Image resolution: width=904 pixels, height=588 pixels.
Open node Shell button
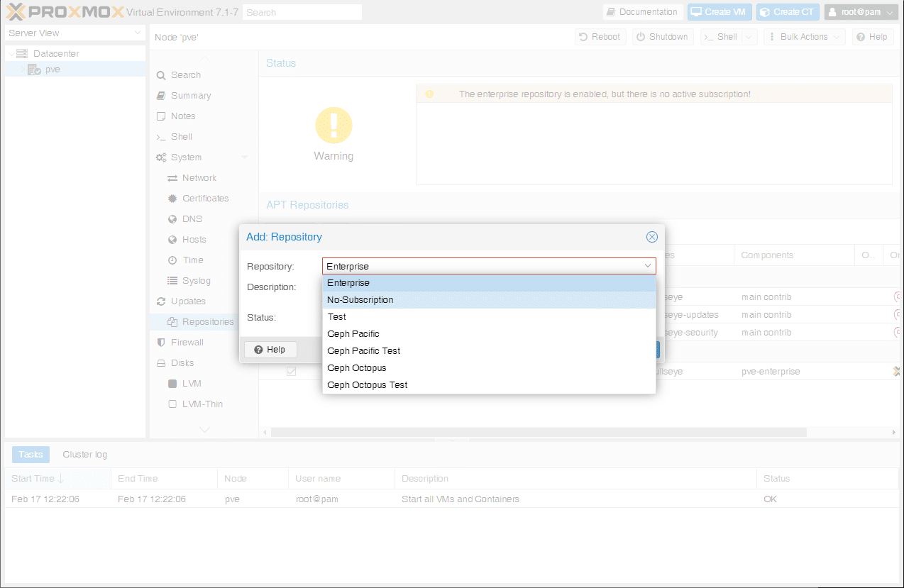pyautogui.click(x=721, y=37)
